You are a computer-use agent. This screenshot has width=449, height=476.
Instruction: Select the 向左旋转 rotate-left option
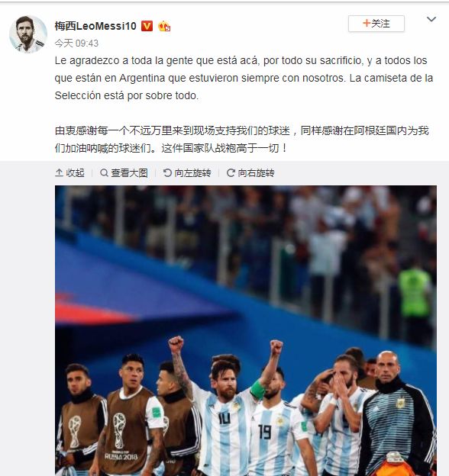tap(192, 173)
